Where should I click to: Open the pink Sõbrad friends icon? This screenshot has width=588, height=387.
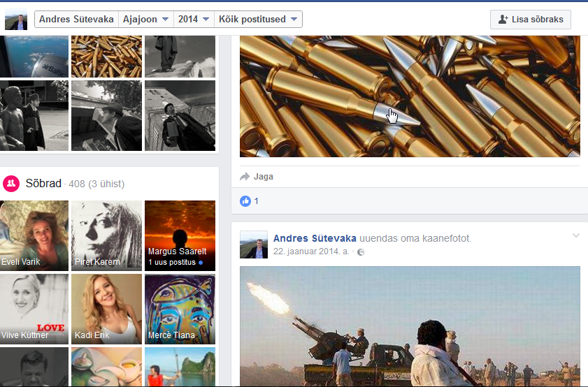[x=11, y=184]
